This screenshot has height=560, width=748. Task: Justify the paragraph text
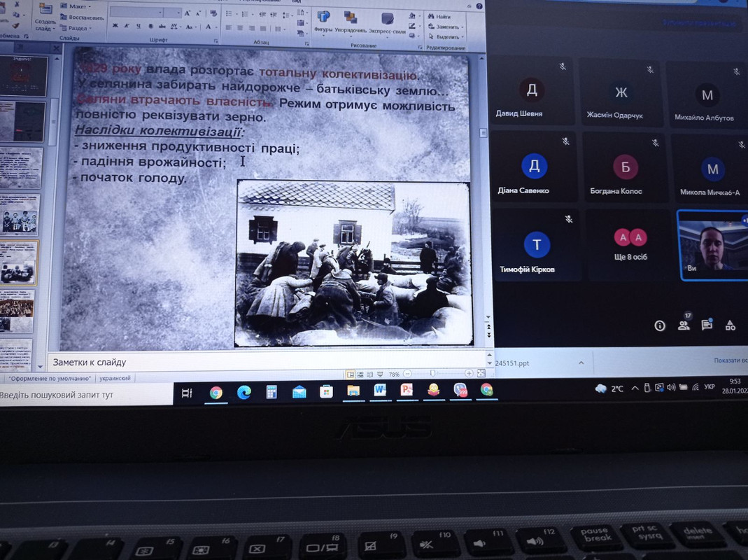pos(263,29)
